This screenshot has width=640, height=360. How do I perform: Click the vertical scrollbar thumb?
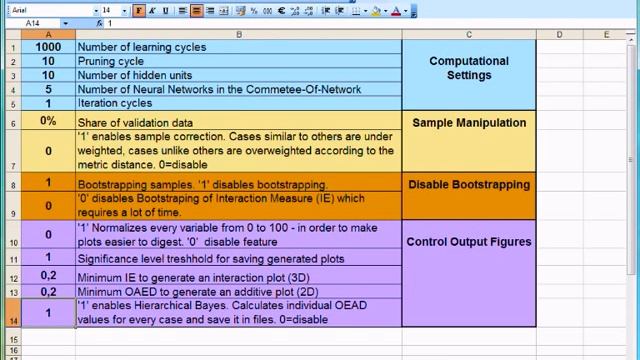[x=632, y=159]
